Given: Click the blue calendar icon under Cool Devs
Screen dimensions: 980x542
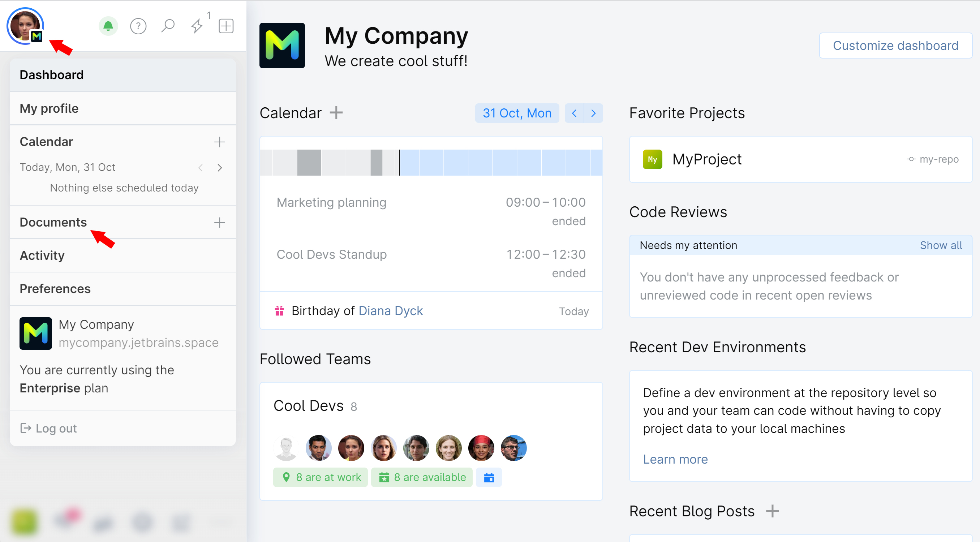Looking at the screenshot, I should coord(489,477).
